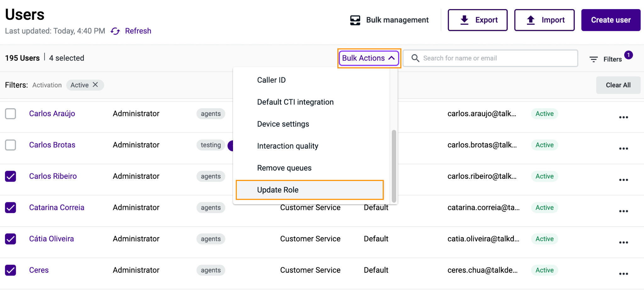The image size is (644, 290).
Task: Click the Refresh circular arrows icon
Action: (x=115, y=31)
